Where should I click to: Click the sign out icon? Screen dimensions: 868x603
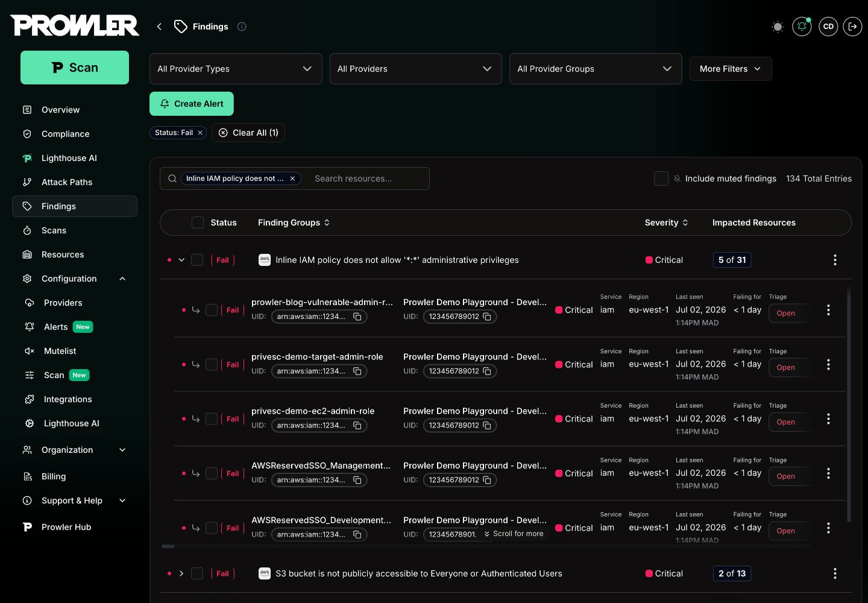(852, 27)
